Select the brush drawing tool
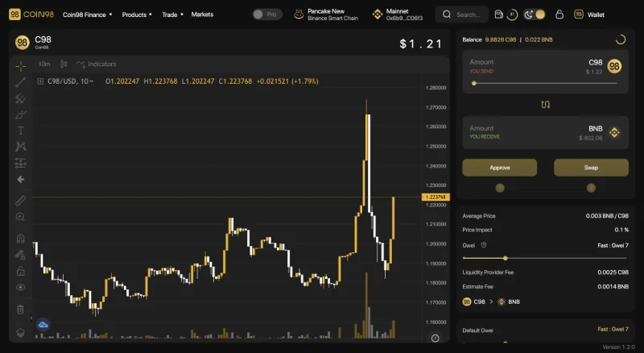The height and width of the screenshot is (353, 644). [x=21, y=114]
